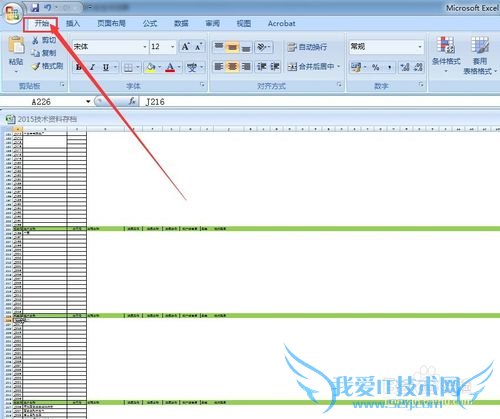Open the 对齐方式 group dialog launcher
The width and height of the screenshot is (500, 419).
pyautogui.click(x=339, y=85)
